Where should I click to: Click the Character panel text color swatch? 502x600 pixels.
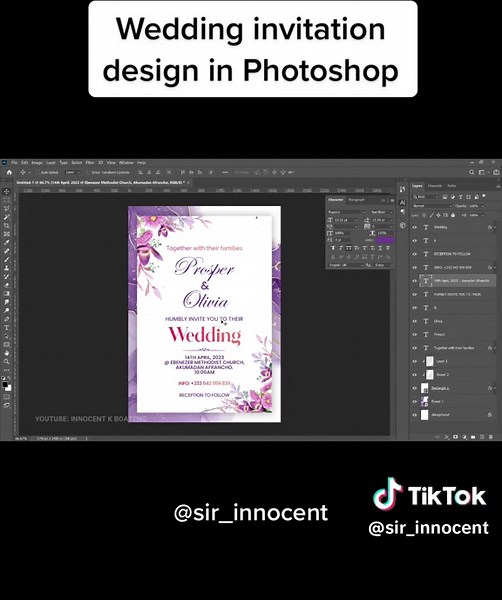point(384,240)
